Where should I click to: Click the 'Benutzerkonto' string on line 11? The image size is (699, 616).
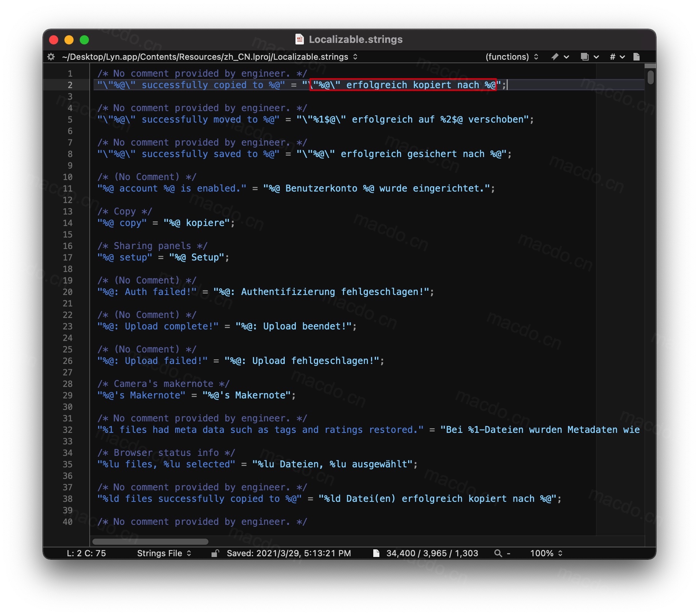tap(321, 188)
